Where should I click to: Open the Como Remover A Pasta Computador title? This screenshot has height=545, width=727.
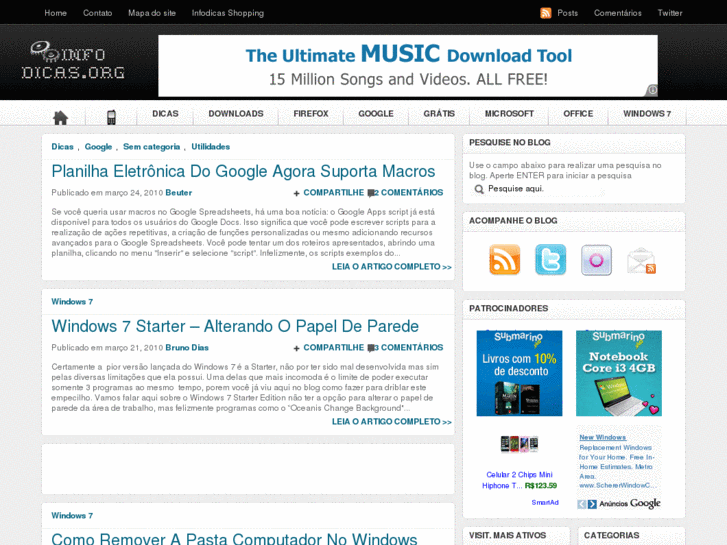point(234,538)
